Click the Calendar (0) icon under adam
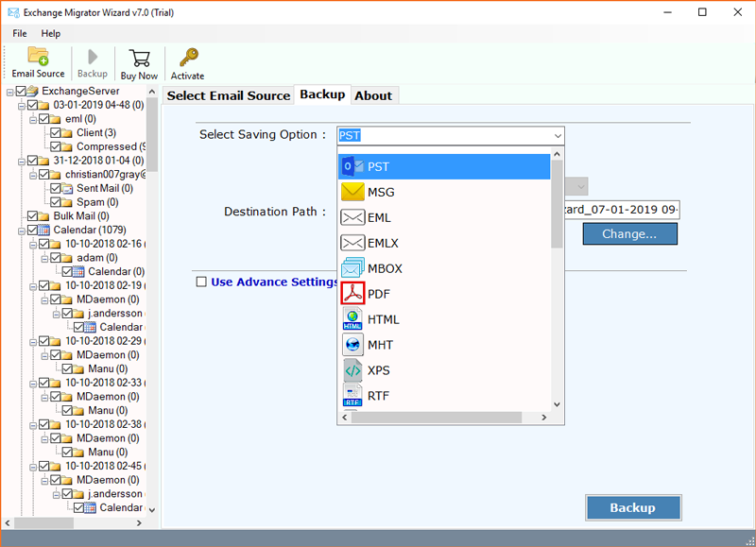The height and width of the screenshot is (547, 756). coord(78,272)
